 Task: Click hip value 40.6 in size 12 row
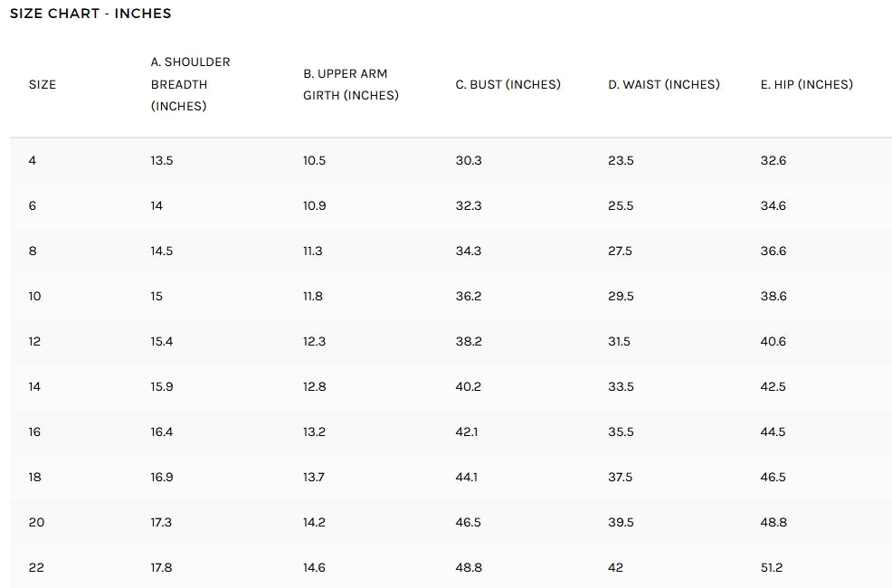point(773,341)
